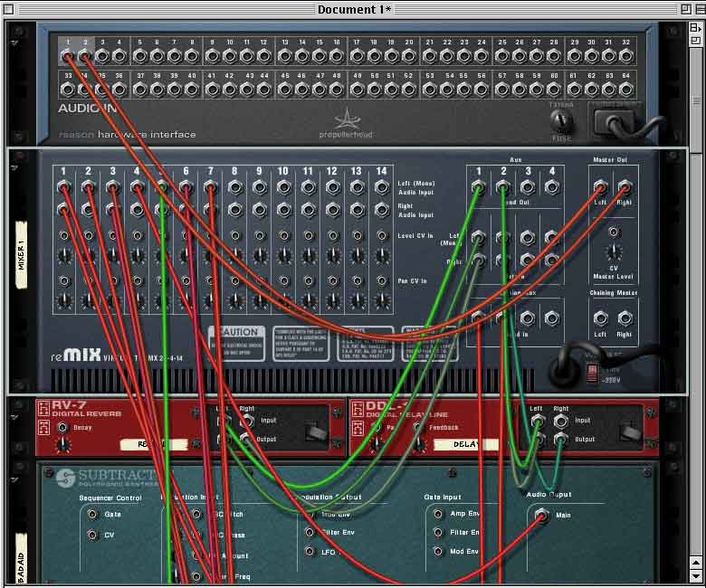The height and width of the screenshot is (588, 706).
Task: Click Audio In jack 1 on hardware interface
Action: coord(68,56)
